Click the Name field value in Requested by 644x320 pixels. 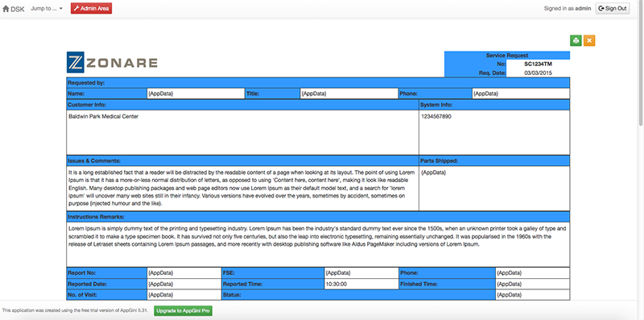196,94
